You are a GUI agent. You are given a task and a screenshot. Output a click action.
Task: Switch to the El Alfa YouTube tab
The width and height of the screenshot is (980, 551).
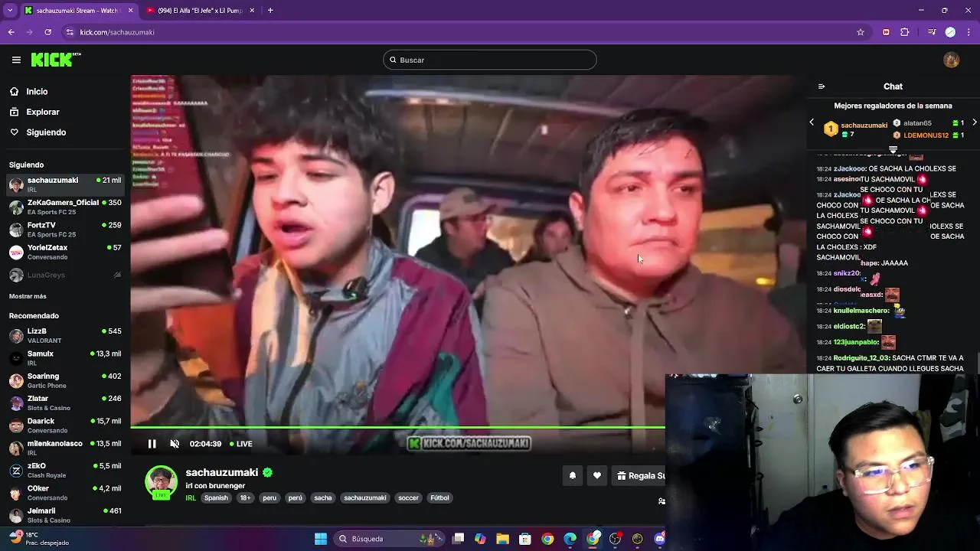tap(199, 11)
